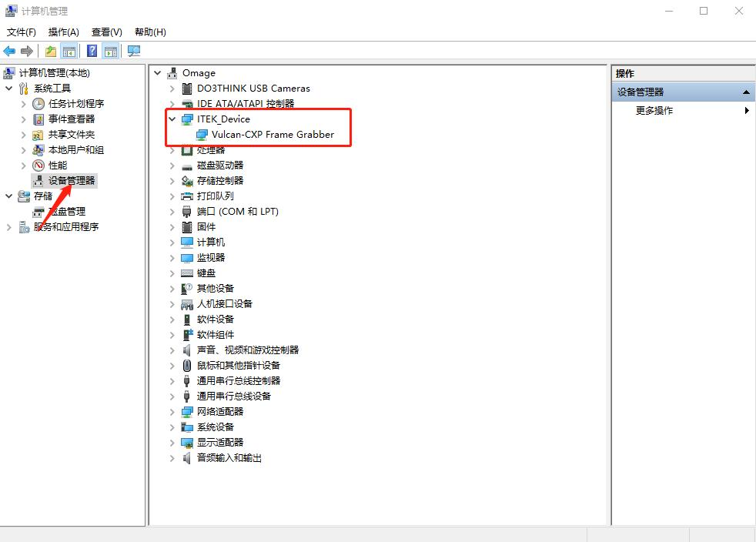Open the 操作(A) menu
The image size is (756, 542).
64,32
